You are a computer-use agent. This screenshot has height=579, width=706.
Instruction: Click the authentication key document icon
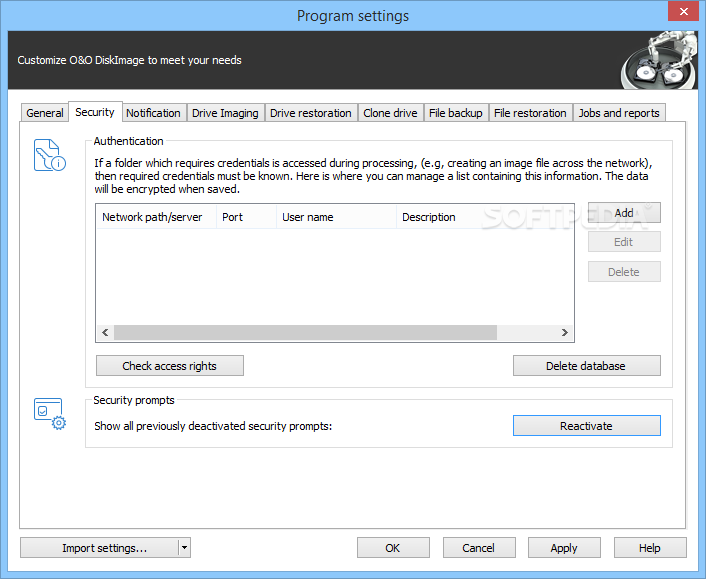[50, 155]
